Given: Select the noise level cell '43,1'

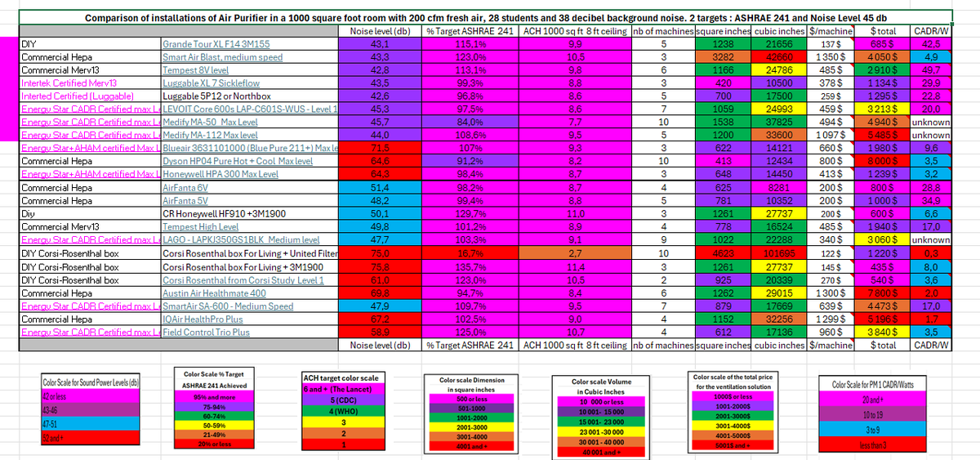Looking at the screenshot, I should coord(381,44).
